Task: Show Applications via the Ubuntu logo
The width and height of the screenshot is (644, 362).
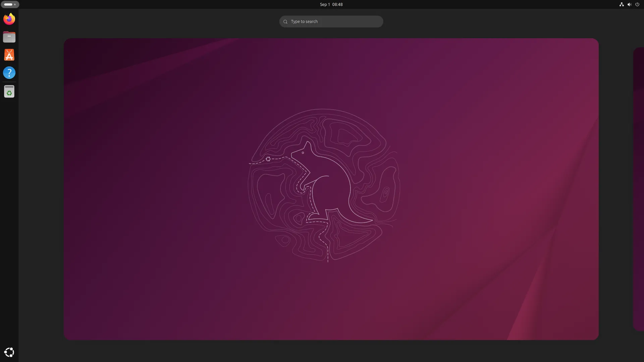Action: click(x=9, y=352)
